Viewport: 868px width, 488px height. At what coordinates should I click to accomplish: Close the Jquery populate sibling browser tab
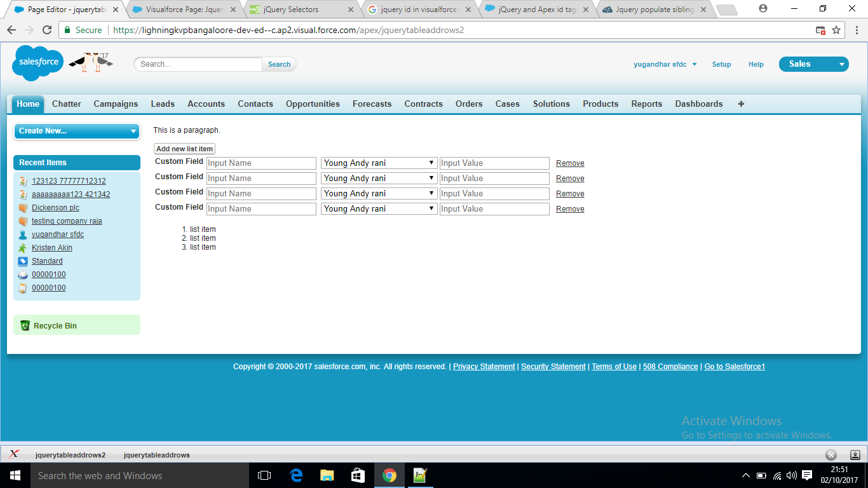[x=702, y=10]
